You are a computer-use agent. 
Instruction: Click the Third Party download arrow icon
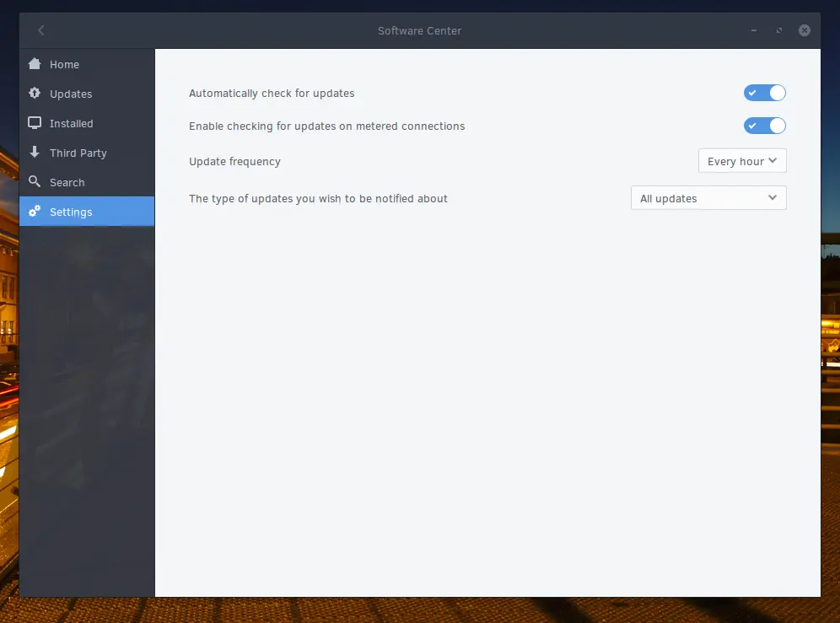tap(35, 152)
